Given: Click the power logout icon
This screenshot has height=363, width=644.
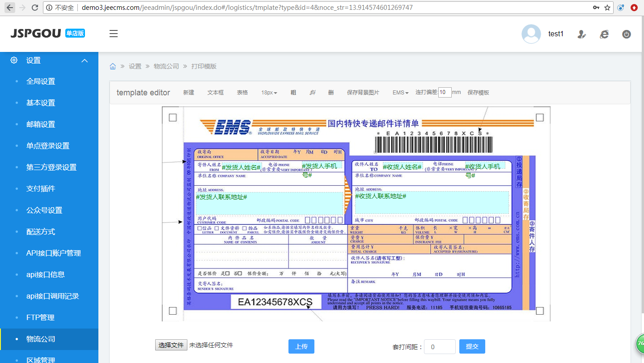Looking at the screenshot, I should point(627,34).
